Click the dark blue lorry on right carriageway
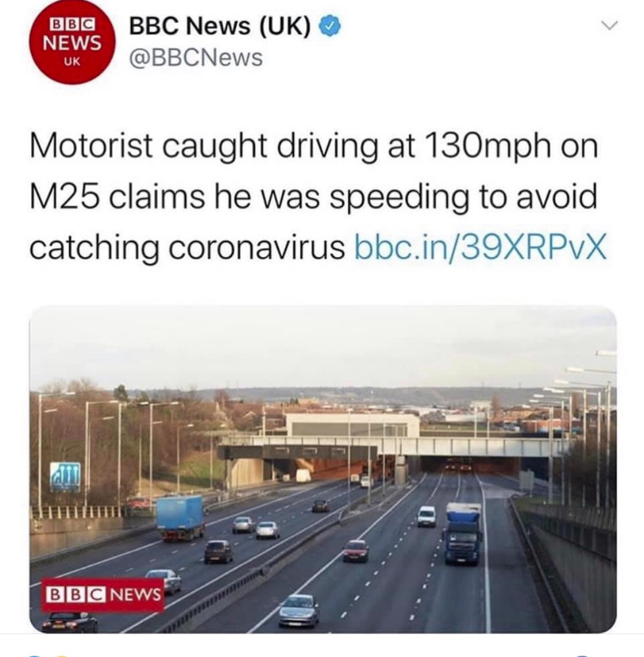Screen dimensions: 644x657 [462, 533]
